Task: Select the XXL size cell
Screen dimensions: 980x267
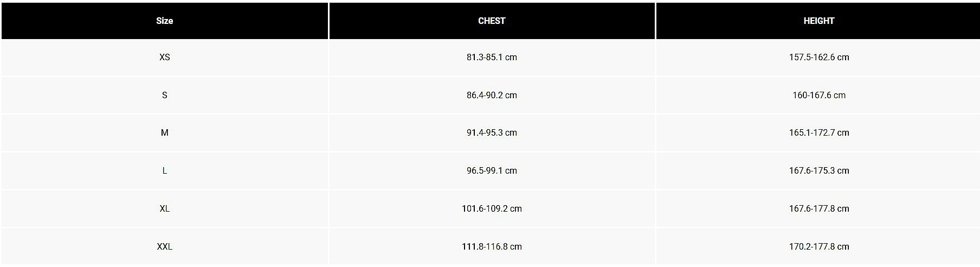Action: click(x=165, y=246)
